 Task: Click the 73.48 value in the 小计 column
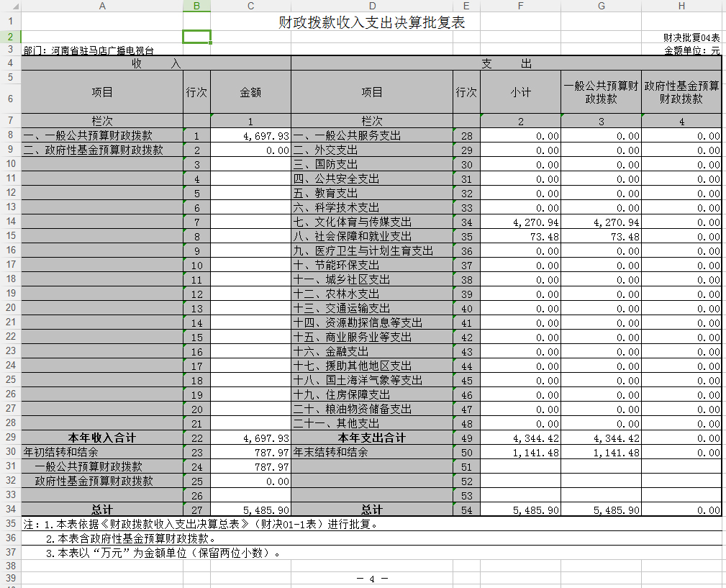[x=520, y=236]
